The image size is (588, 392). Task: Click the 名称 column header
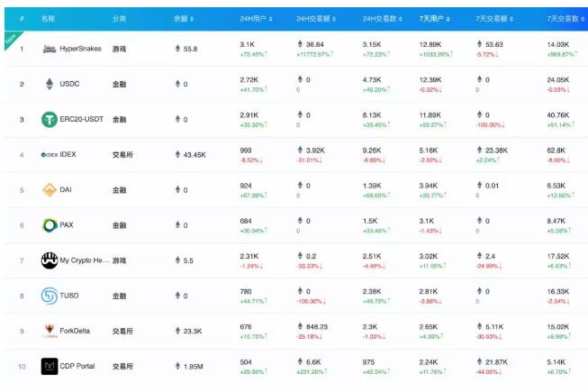coord(48,18)
